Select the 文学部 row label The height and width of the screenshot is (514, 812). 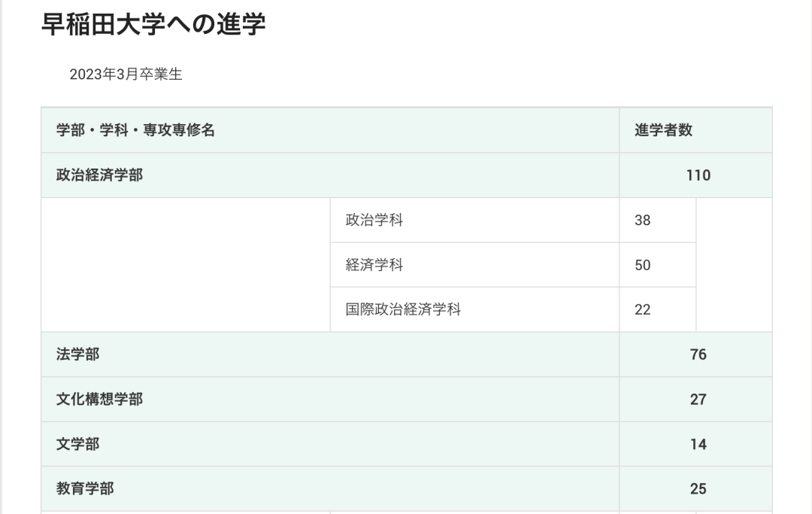(x=78, y=444)
